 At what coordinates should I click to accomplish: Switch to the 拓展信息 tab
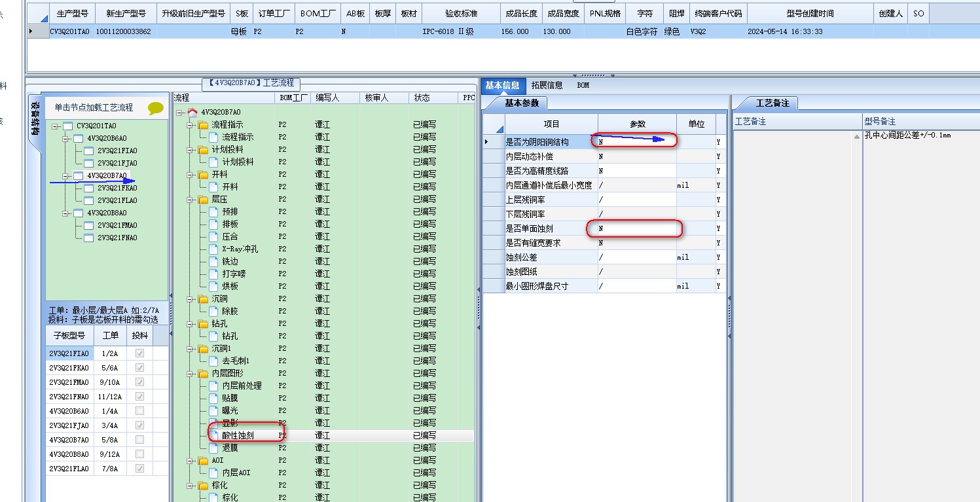[x=547, y=85]
